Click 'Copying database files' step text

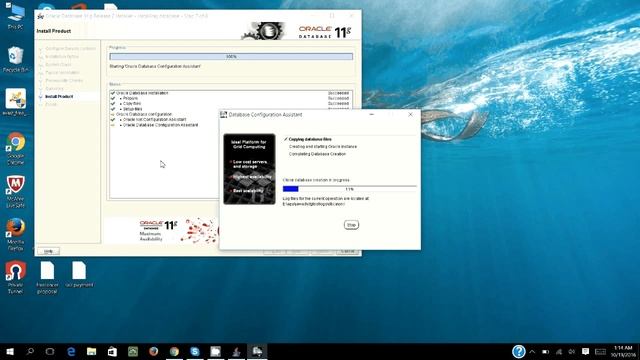(x=310, y=139)
